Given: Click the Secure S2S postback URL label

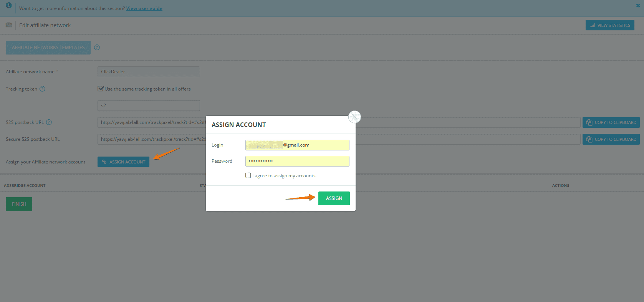Looking at the screenshot, I should pyautogui.click(x=33, y=139).
